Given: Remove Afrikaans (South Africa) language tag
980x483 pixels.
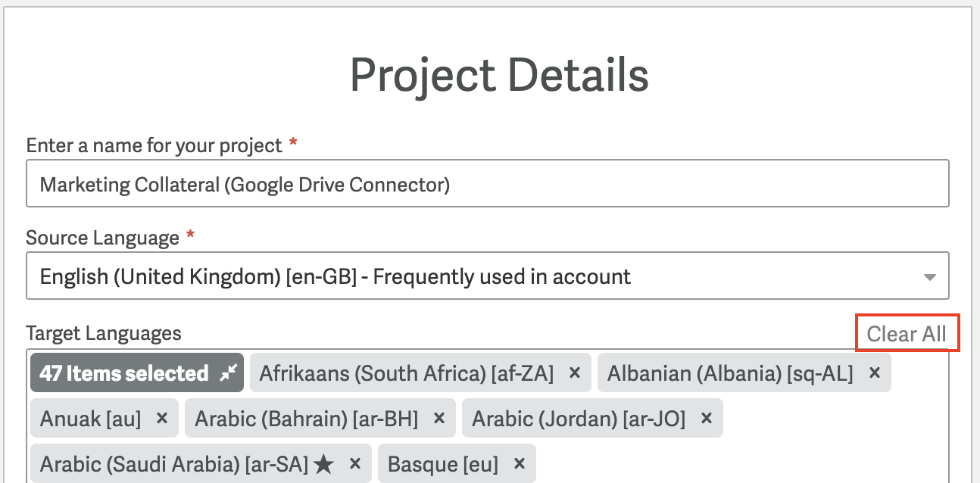Looking at the screenshot, I should 574,373.
